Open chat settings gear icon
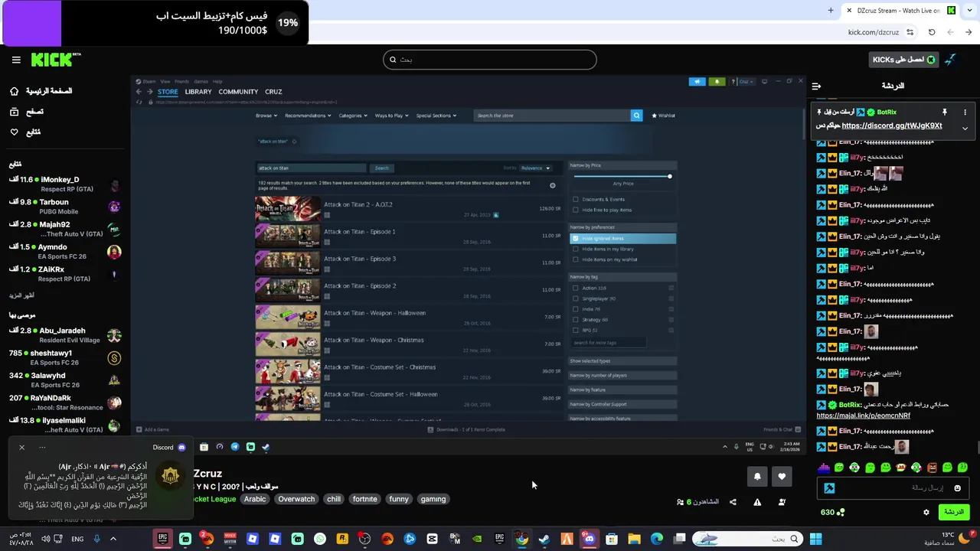 click(926, 512)
